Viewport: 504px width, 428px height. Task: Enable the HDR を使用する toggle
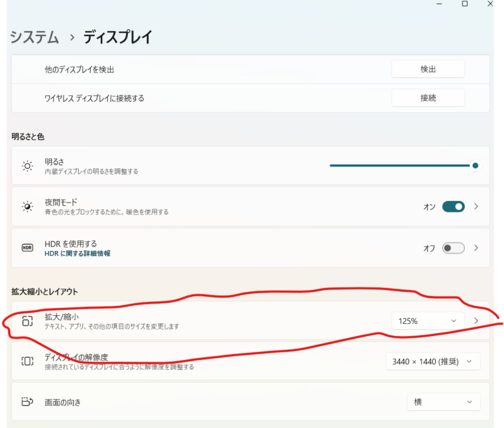(453, 248)
